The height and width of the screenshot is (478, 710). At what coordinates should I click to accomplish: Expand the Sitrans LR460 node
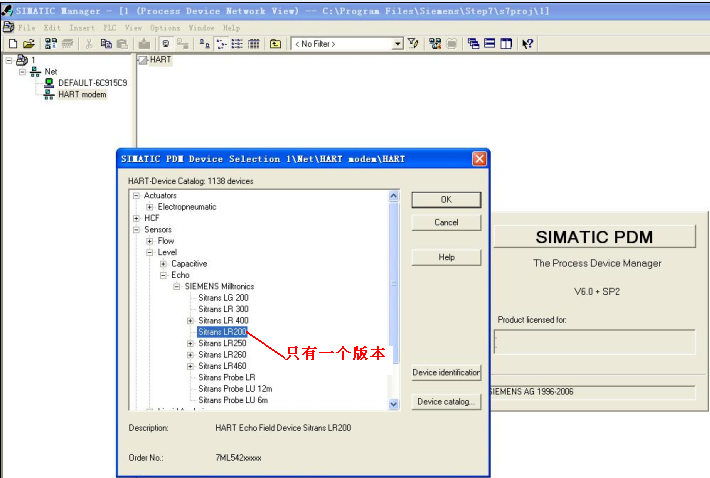point(191,366)
